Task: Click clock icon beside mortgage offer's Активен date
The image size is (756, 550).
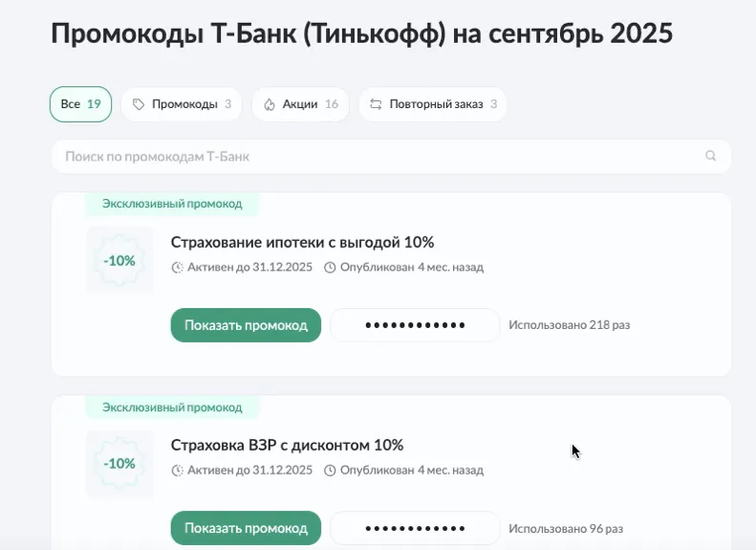Action: [x=177, y=268]
